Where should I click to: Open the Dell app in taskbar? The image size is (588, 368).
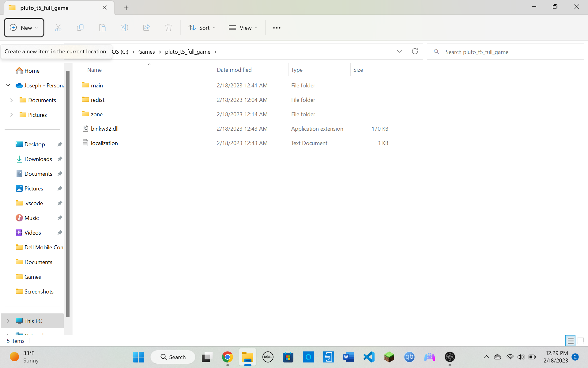(x=268, y=357)
